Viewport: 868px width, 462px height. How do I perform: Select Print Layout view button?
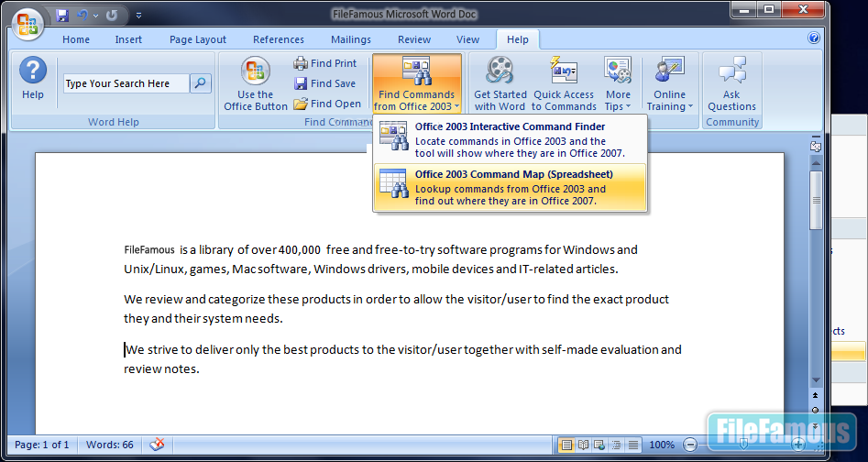(x=566, y=445)
